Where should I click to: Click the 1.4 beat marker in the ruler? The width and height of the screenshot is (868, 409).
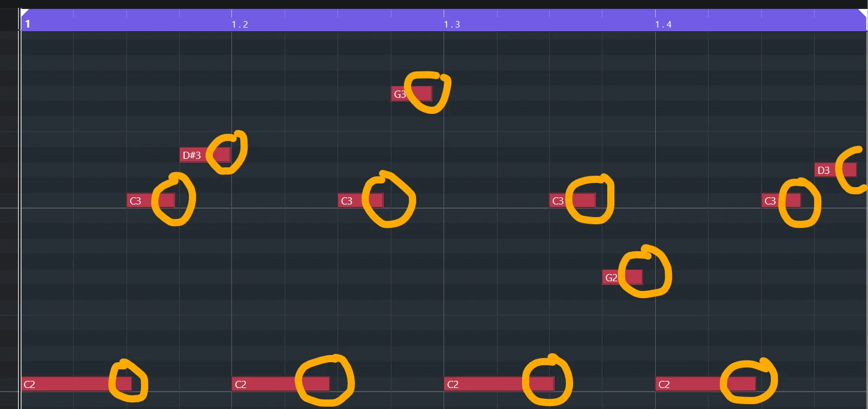click(x=664, y=24)
